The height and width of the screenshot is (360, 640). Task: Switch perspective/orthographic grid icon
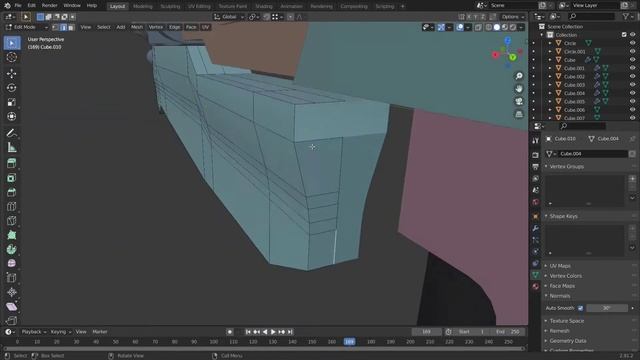(x=519, y=114)
